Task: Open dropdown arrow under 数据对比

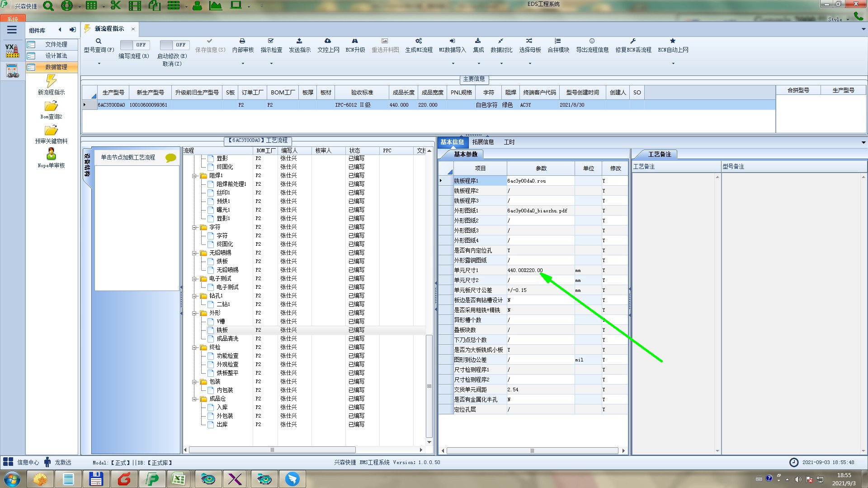Action: [501, 63]
